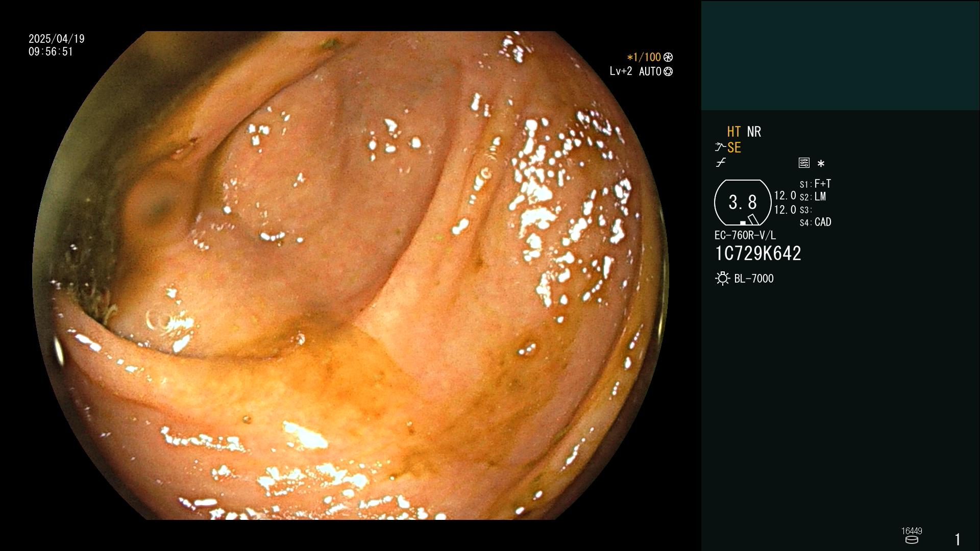Click the empty S3: switch assignment

click(805, 210)
